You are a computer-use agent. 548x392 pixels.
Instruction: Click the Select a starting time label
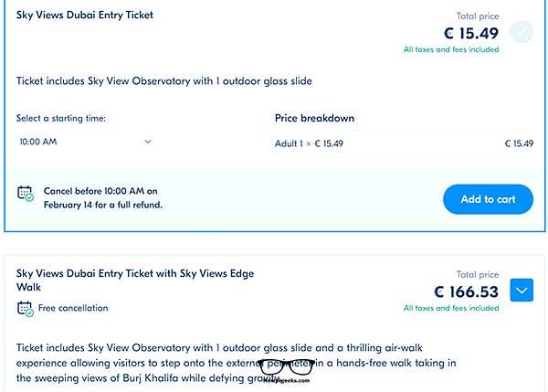[x=61, y=118]
